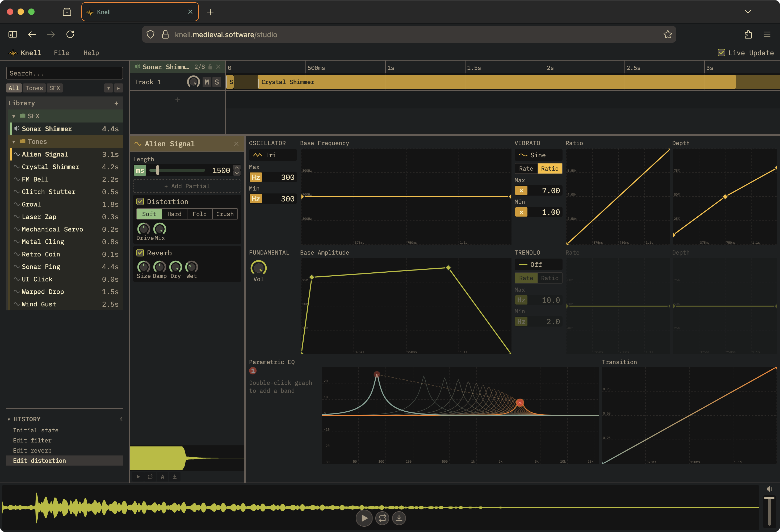
Task: Open the File menu
Action: [61, 53]
